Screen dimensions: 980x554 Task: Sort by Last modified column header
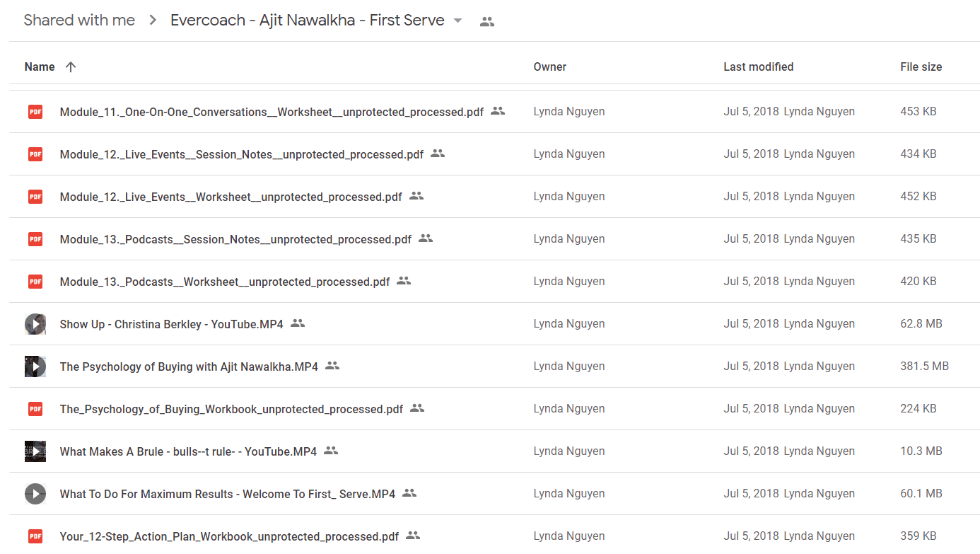758,67
